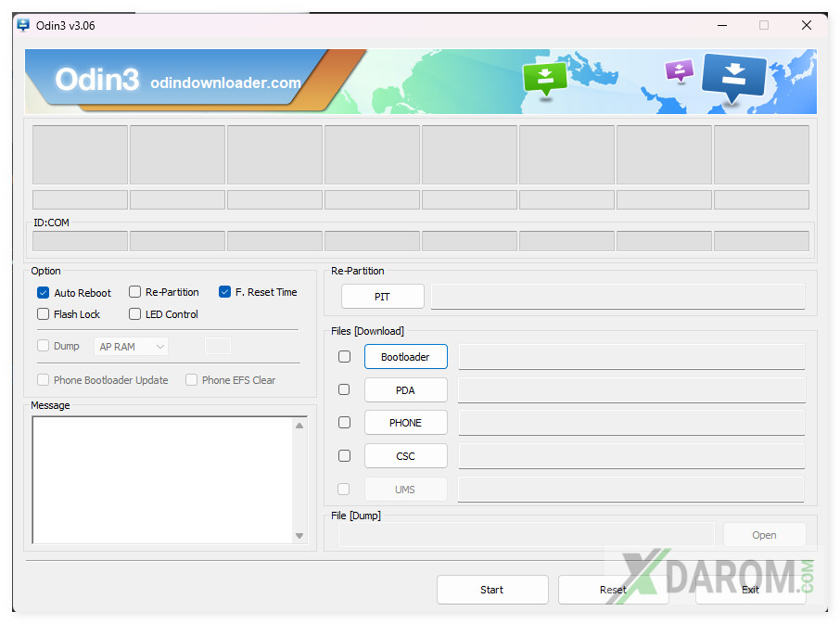Click the green download icon in banner
The image size is (840, 624).
coord(544,79)
